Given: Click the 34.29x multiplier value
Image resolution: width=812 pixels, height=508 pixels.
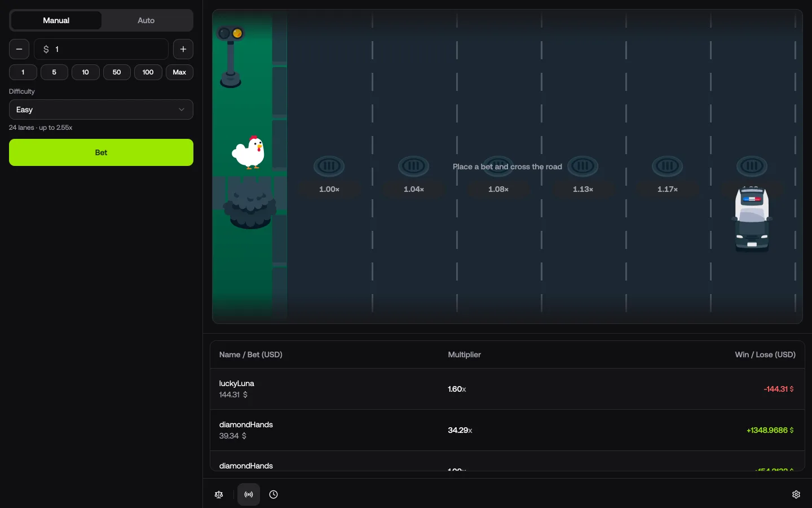Looking at the screenshot, I should [460, 430].
